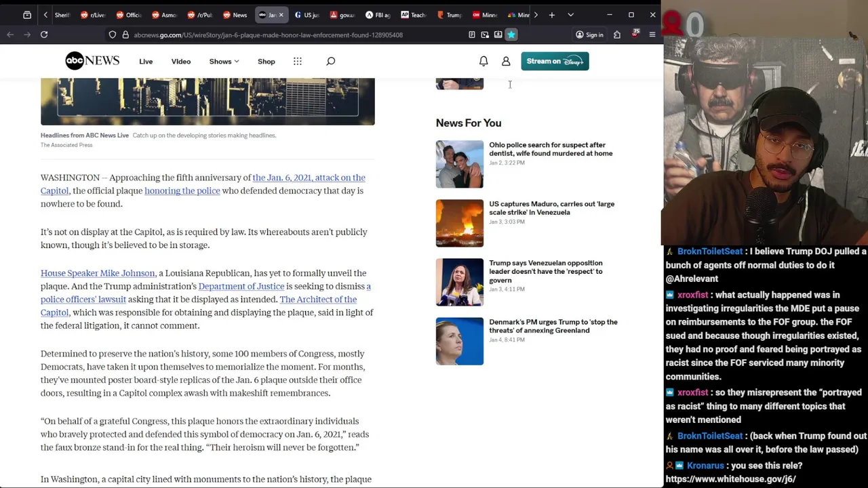868x488 pixels.
Task: Go forward to the next page
Action: point(27,35)
